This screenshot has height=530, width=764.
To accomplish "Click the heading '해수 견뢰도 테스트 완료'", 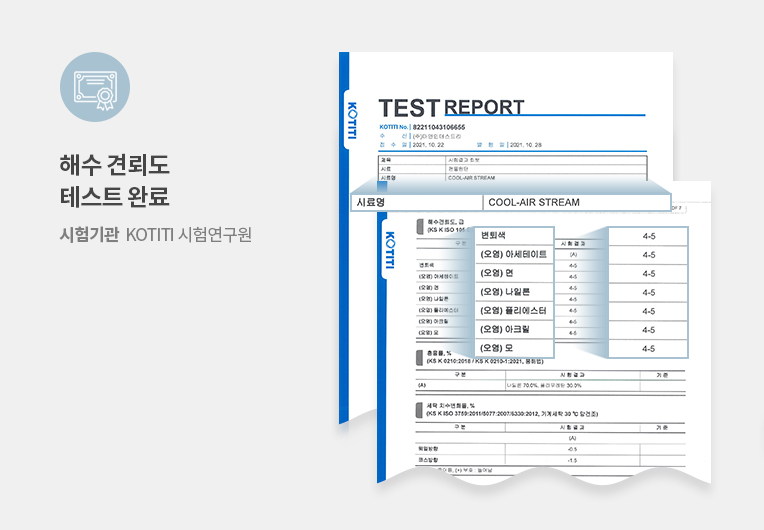I will 115,181.
